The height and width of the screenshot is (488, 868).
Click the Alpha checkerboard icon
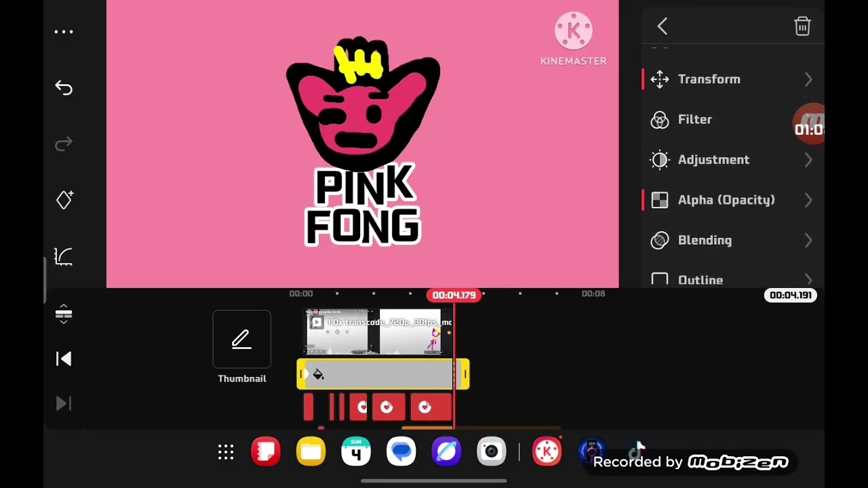(660, 200)
